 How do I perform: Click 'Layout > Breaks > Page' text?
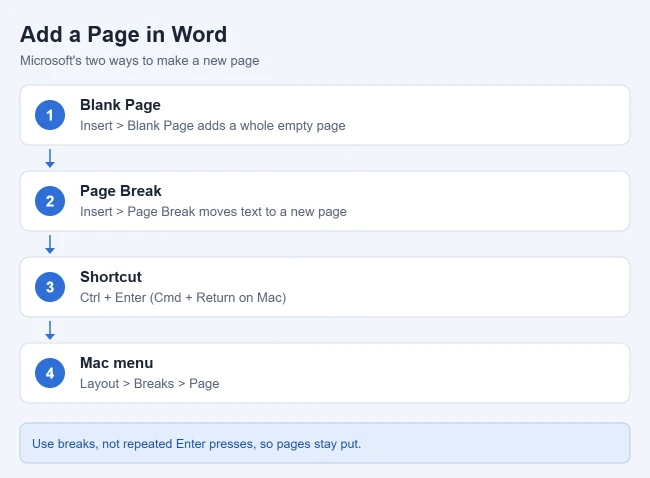click(x=150, y=383)
